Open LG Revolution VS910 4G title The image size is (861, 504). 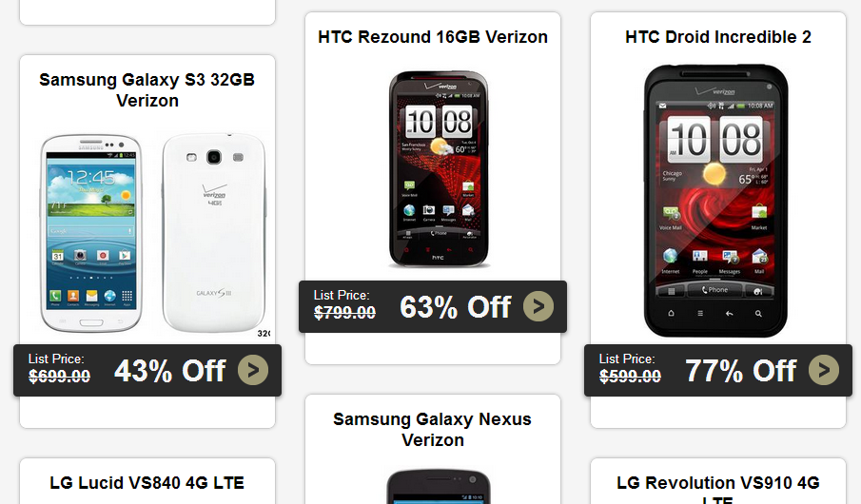click(718, 489)
